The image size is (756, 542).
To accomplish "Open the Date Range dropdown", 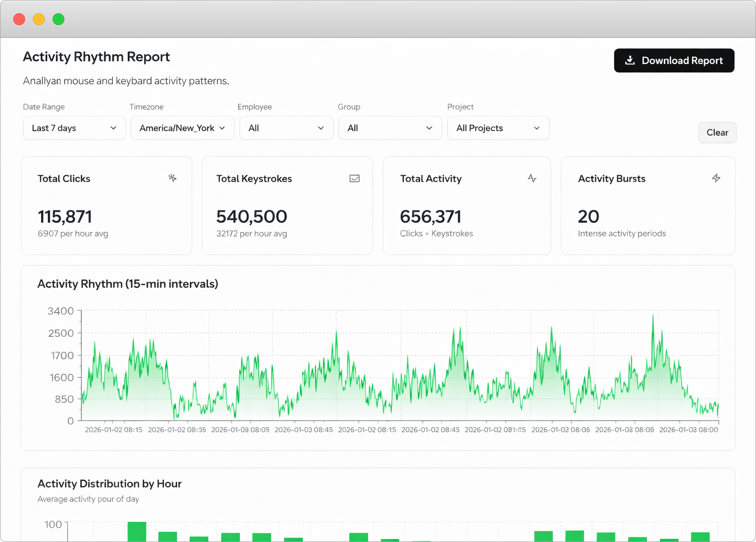I will coord(74,128).
